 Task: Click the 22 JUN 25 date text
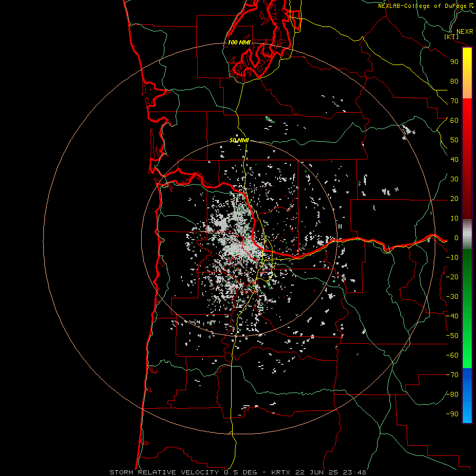coord(317,472)
